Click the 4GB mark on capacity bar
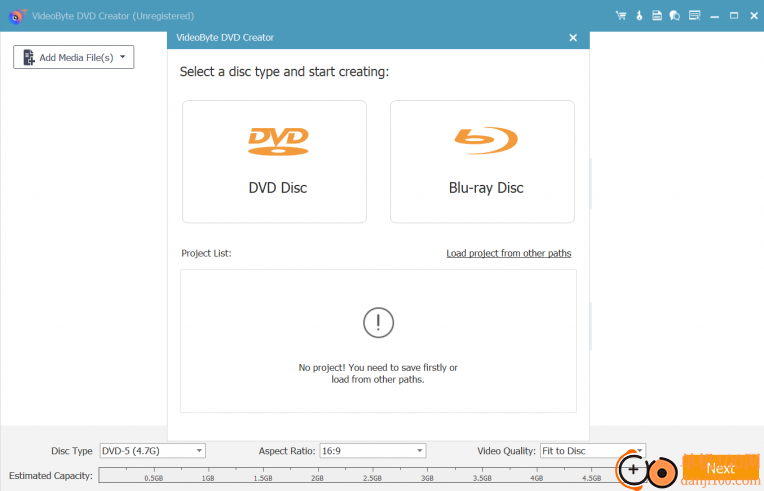This screenshot has height=491, width=764. pyautogui.click(x=536, y=478)
